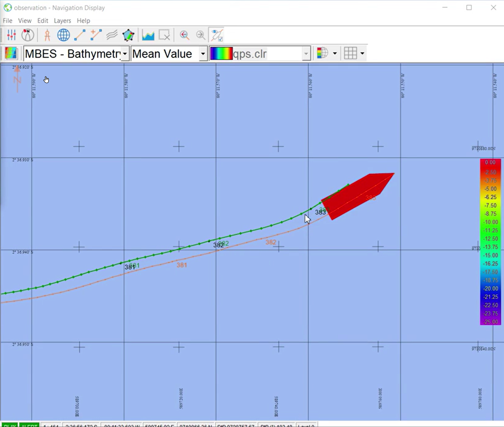
Task: Click the profile chart icon
Action: coord(148,35)
